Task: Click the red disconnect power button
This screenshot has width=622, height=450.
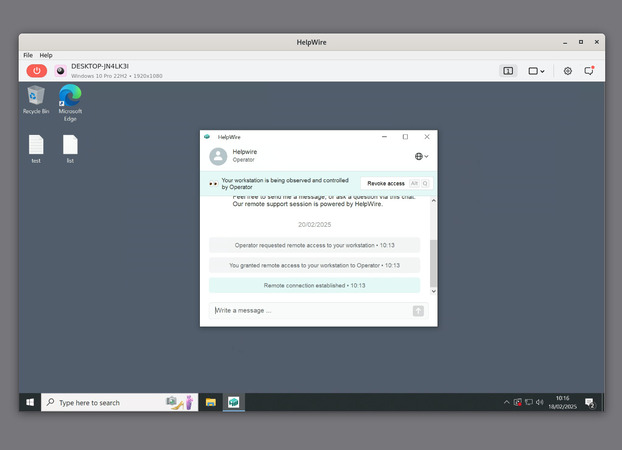Action: coord(36,71)
